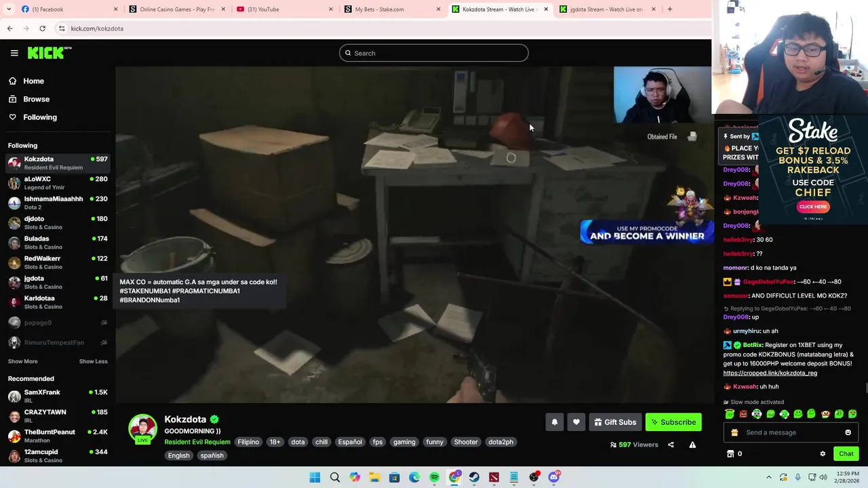Open the jgdota followed channel
868x488 pixels.
point(57,282)
